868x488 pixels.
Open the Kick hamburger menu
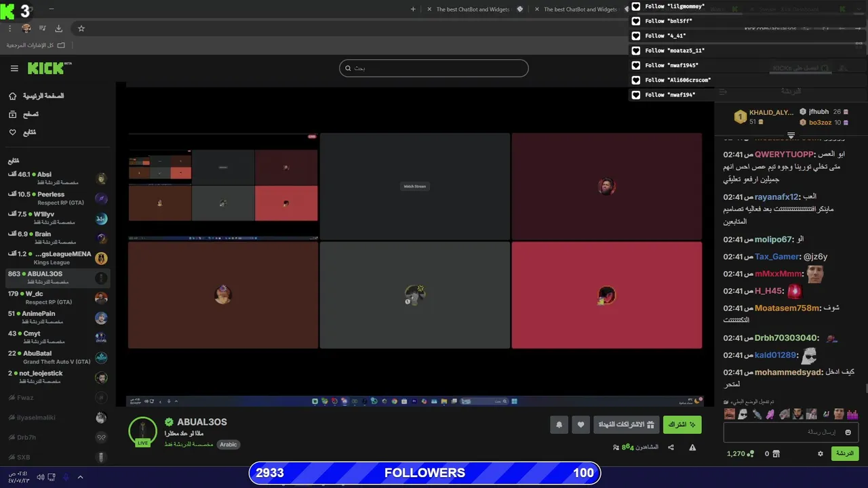click(14, 68)
